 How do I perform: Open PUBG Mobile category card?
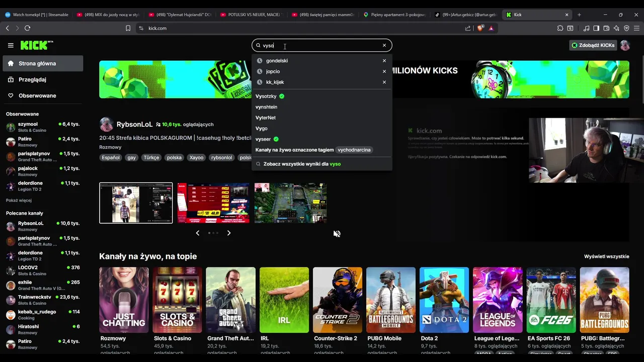[x=391, y=300]
